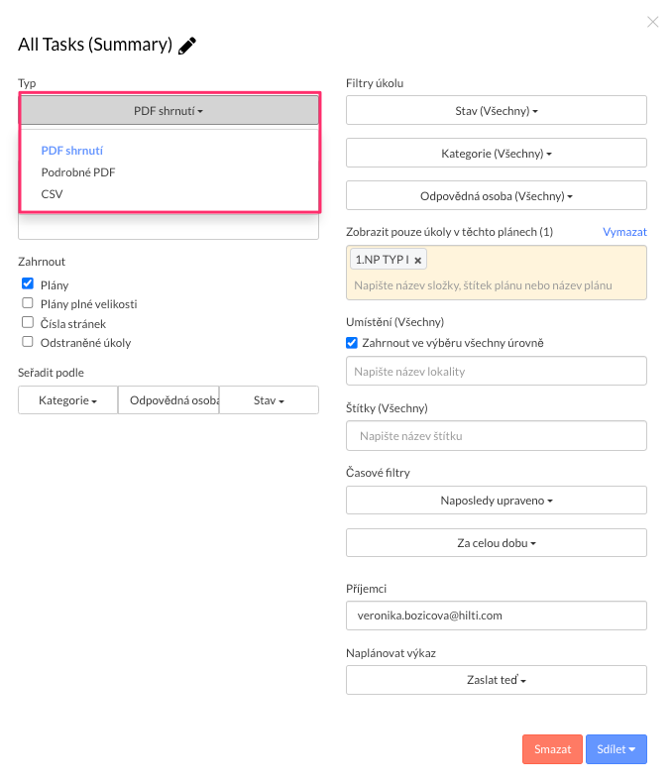Collapse the PDF shrnutí type dropdown
This screenshot has width=672, height=784.
168,111
